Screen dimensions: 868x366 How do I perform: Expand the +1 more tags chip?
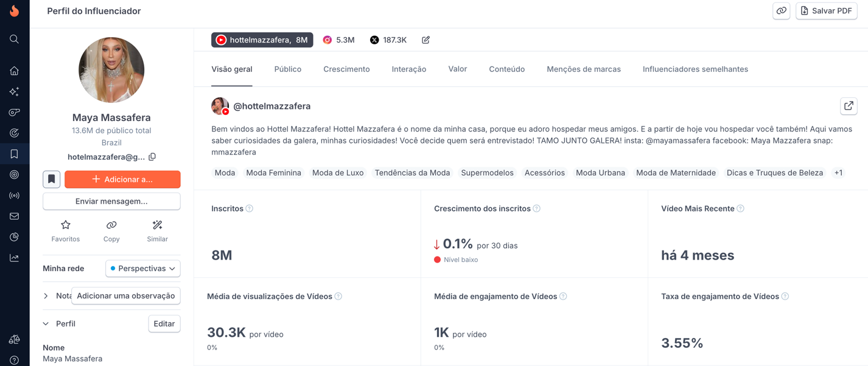pos(838,173)
